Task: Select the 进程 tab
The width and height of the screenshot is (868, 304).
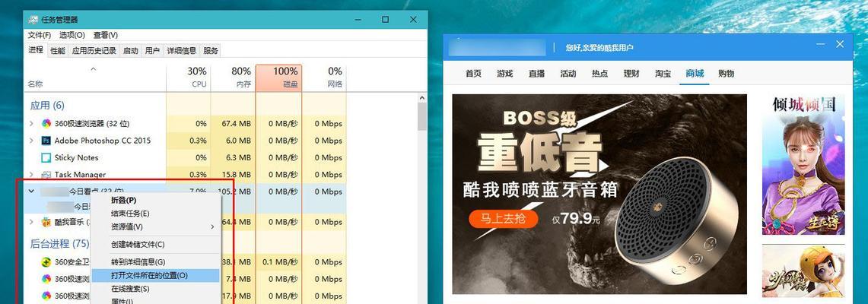Action: click(36, 49)
